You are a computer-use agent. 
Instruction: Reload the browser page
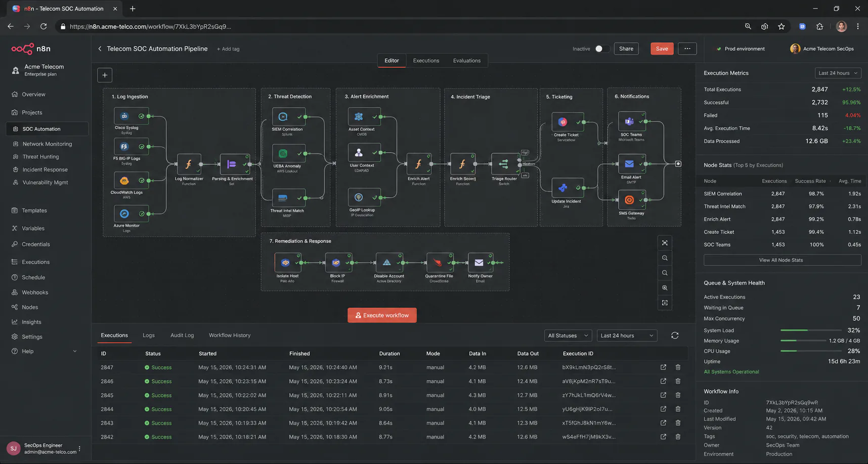click(44, 26)
